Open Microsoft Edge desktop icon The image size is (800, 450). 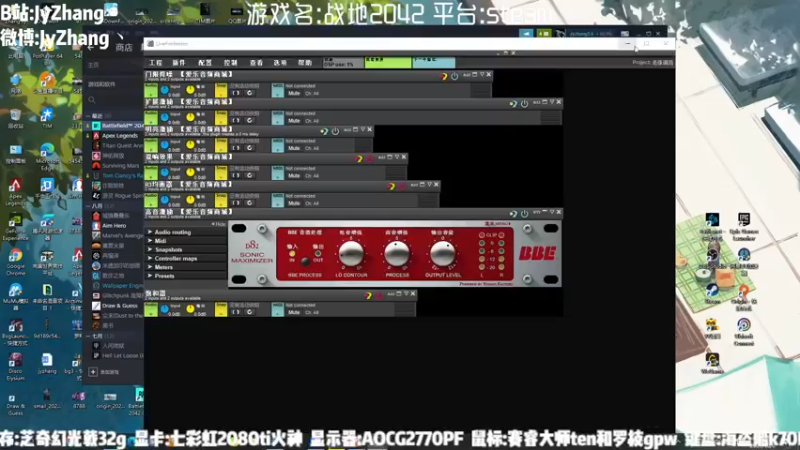tap(47, 157)
